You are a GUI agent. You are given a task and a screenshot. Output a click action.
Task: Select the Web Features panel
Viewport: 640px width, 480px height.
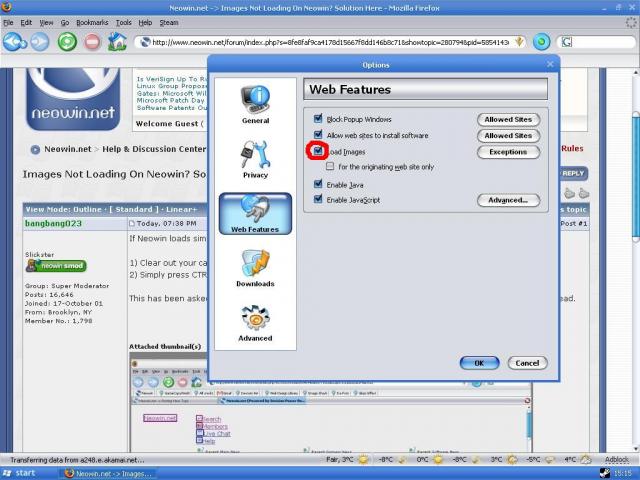[255, 214]
